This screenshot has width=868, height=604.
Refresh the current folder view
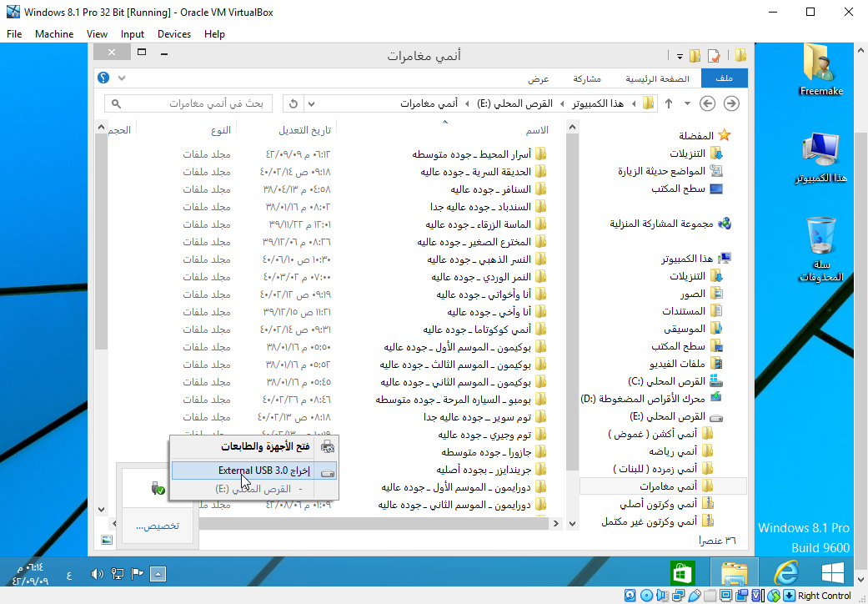294,103
